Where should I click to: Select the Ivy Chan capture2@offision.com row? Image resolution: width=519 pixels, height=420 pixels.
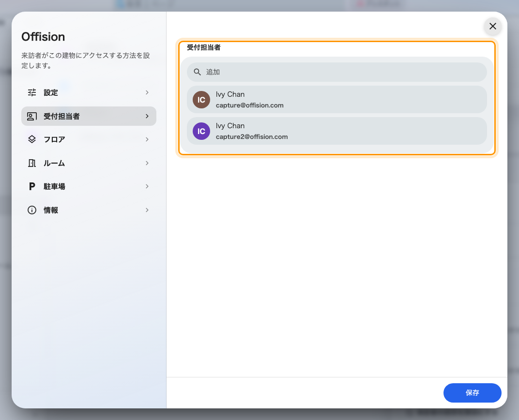click(337, 131)
